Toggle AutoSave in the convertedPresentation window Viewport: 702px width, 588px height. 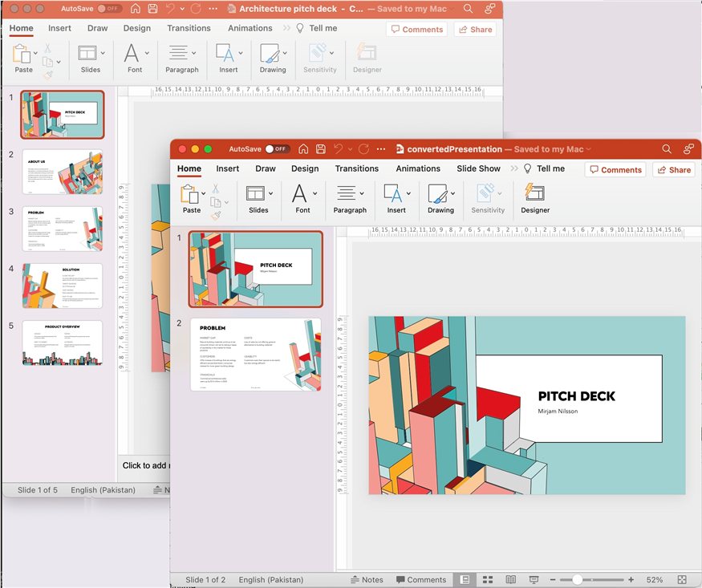(277, 149)
